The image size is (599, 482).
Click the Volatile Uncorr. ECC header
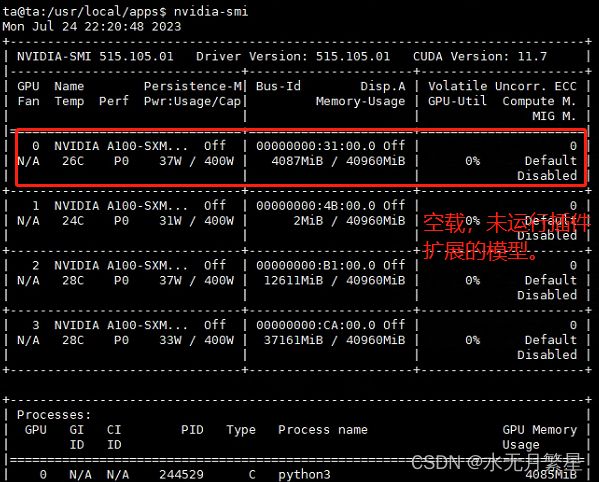(502, 86)
